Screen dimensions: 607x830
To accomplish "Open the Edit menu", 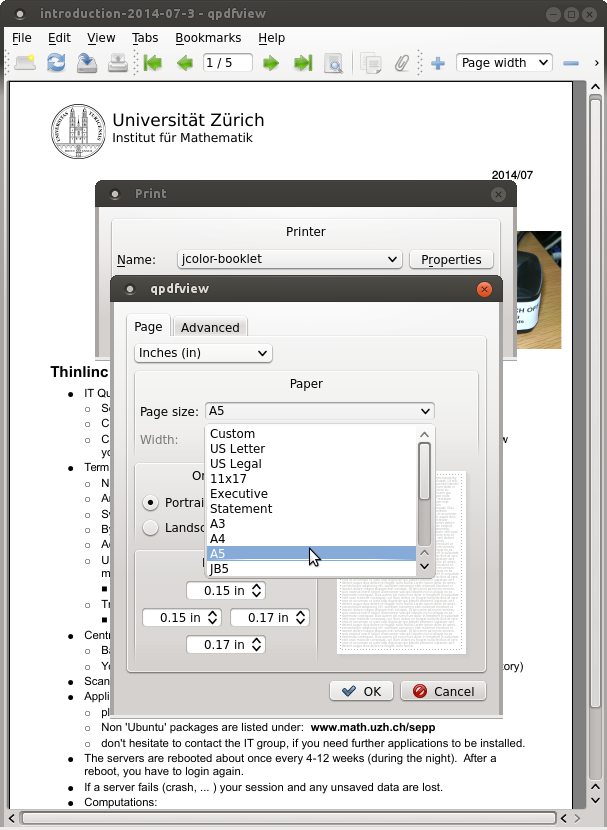I will pyautogui.click(x=59, y=38).
